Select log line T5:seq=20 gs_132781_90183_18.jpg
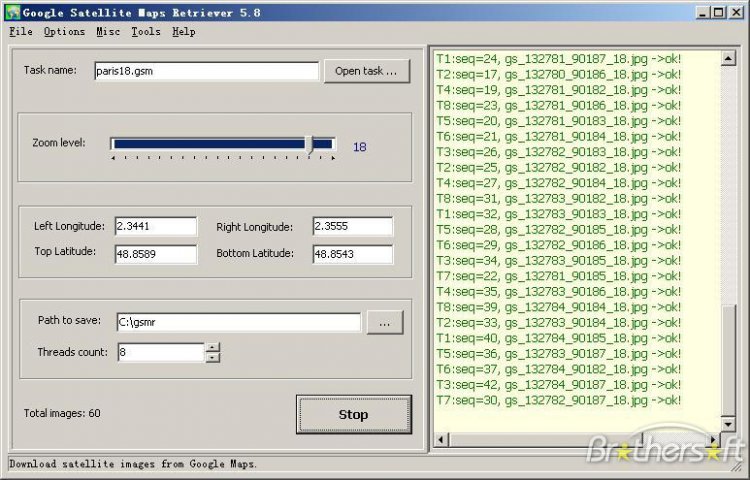Screen dimensions: 750x480 click(558, 121)
